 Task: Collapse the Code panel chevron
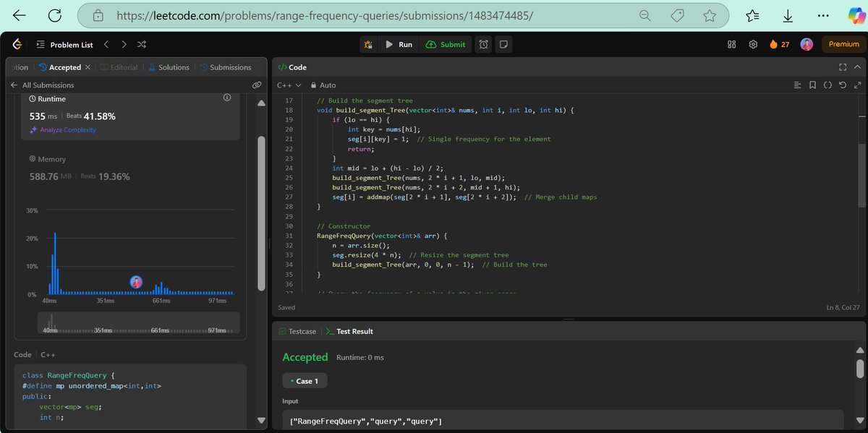858,67
